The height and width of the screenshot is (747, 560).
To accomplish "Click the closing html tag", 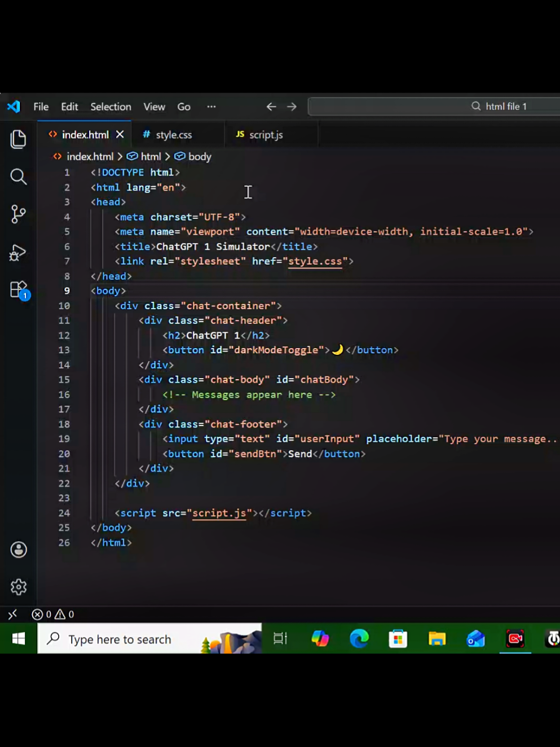I will pos(111,543).
